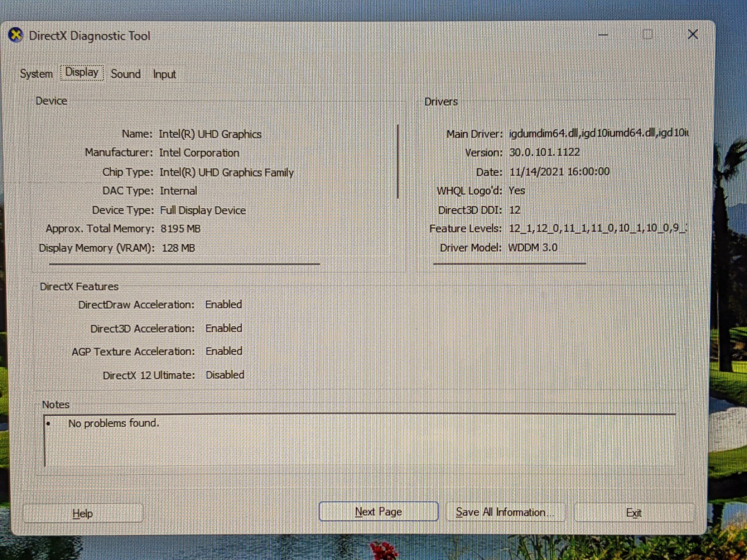Click the Help button
Screen dimensions: 747x560
point(83,513)
